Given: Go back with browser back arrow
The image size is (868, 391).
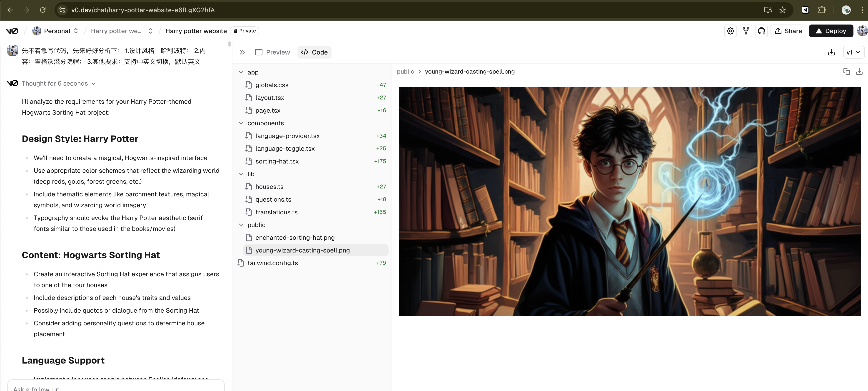Looking at the screenshot, I should (x=10, y=10).
